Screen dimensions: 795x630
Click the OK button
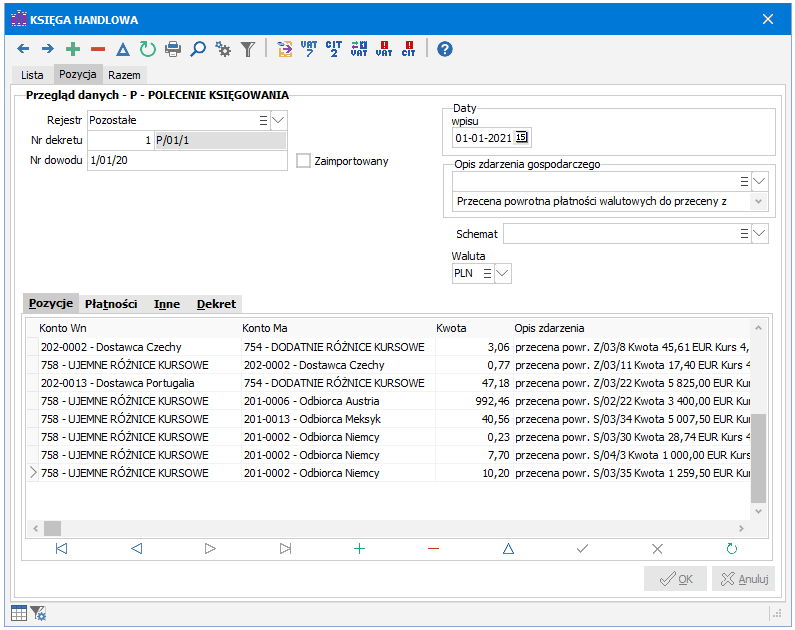pos(675,579)
